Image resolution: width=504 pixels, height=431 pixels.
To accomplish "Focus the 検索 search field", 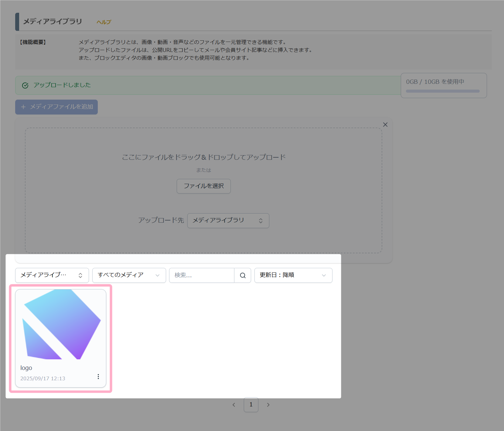I will 202,275.
